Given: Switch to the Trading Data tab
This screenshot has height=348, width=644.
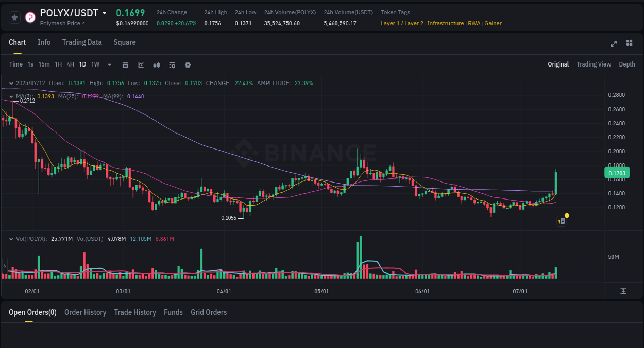Looking at the screenshot, I should 82,42.
